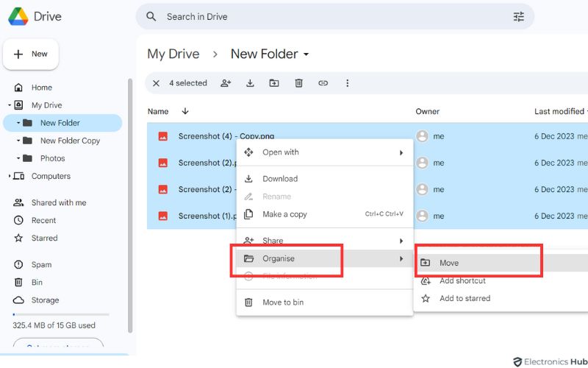Expand Share submenu arrow
The width and height of the screenshot is (588, 368).
401,241
